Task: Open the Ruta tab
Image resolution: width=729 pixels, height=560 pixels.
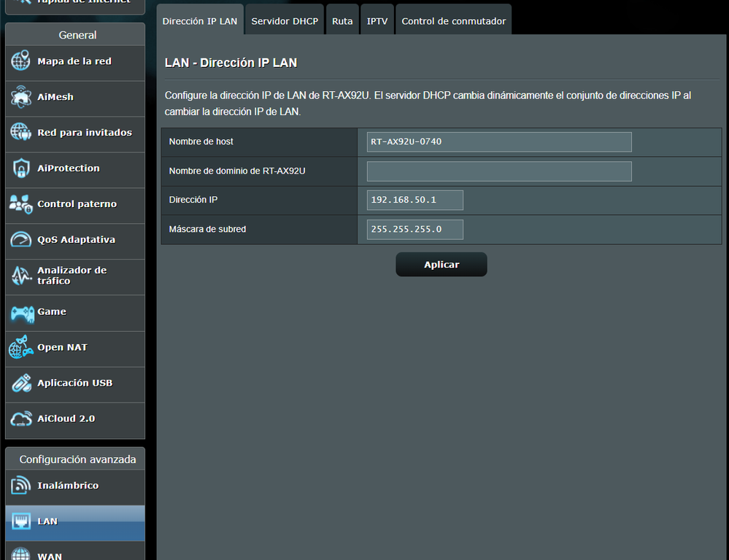Action: coord(342,21)
